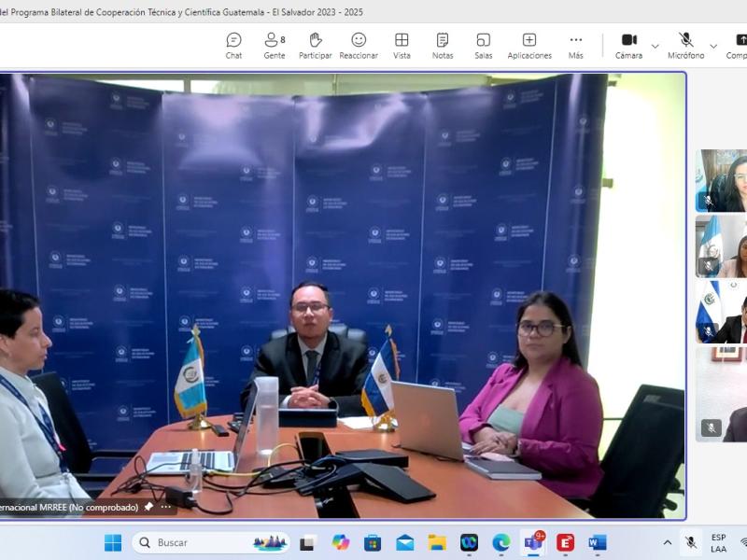Expand the Cámara options dropdown arrow
This screenshot has height=560, width=747.
click(x=655, y=46)
